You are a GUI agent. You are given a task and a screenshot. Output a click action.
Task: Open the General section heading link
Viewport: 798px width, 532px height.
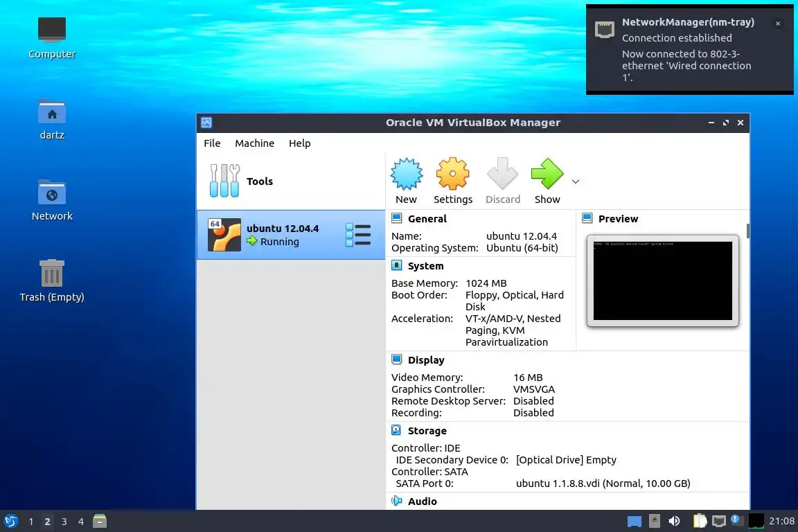[x=427, y=219]
